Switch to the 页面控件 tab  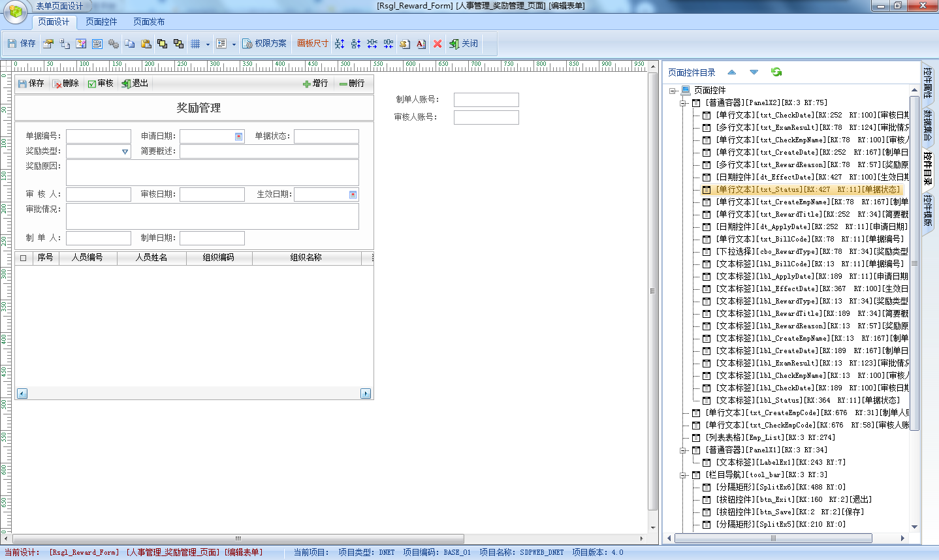click(101, 22)
